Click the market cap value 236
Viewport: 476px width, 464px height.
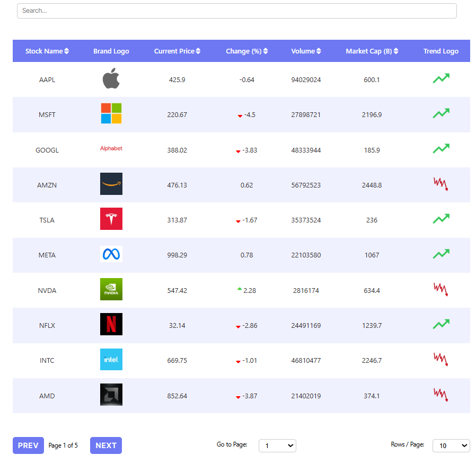pyautogui.click(x=372, y=220)
